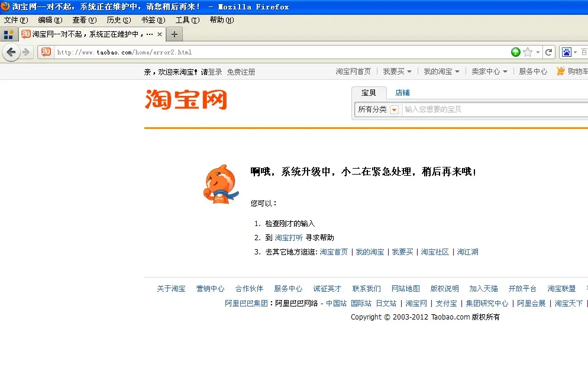Open the 工具 menu
Viewport: 588px width, 387px height.
coord(188,20)
